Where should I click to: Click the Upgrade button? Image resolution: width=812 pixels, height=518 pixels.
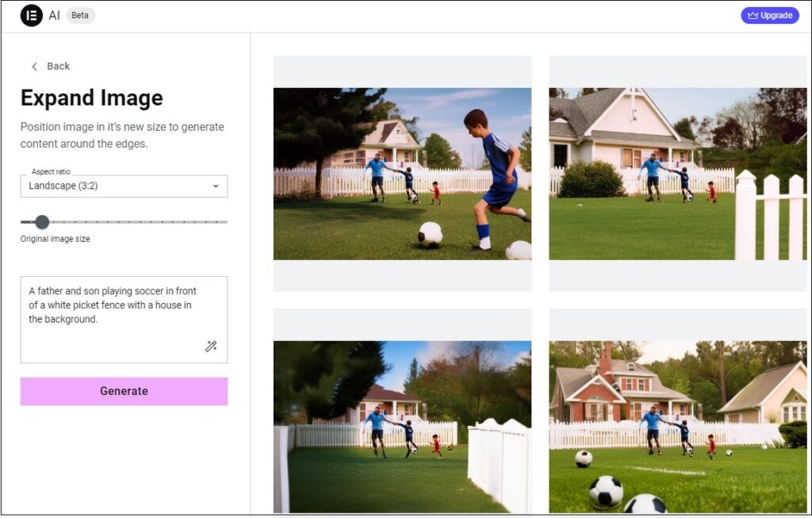point(769,16)
